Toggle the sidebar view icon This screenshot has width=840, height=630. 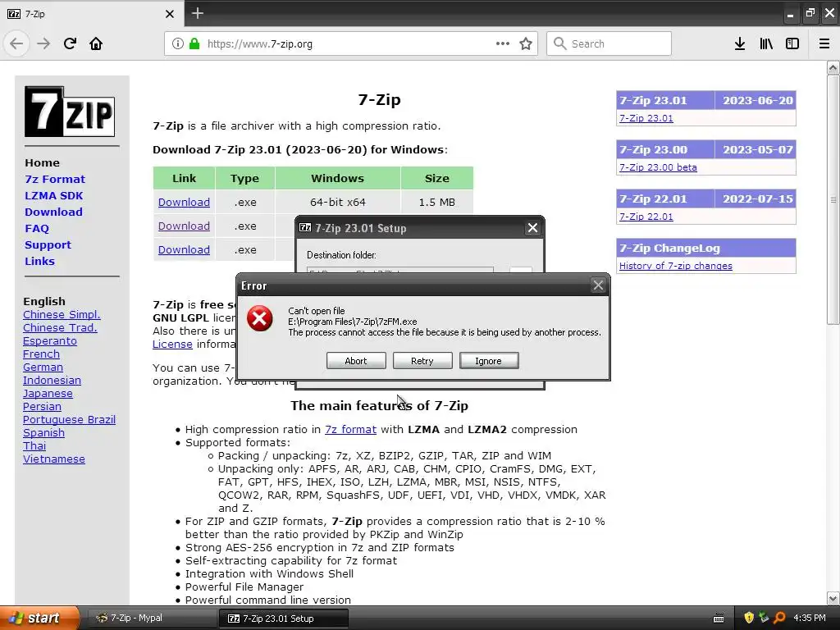coord(792,43)
